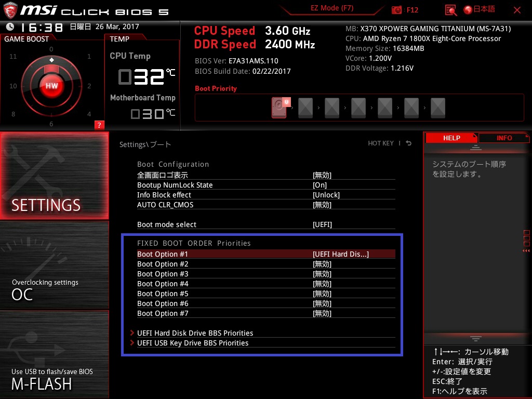Click the MSI dragon shield logo
532x399 pixels.
tap(10, 10)
